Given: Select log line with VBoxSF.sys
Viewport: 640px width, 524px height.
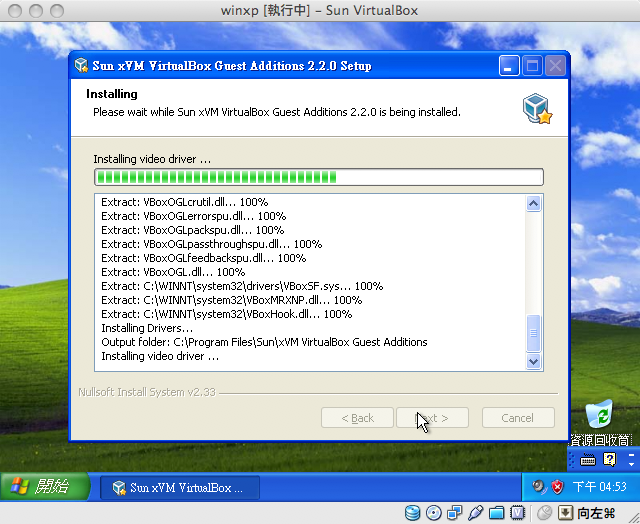Looking at the screenshot, I should coord(242,286).
